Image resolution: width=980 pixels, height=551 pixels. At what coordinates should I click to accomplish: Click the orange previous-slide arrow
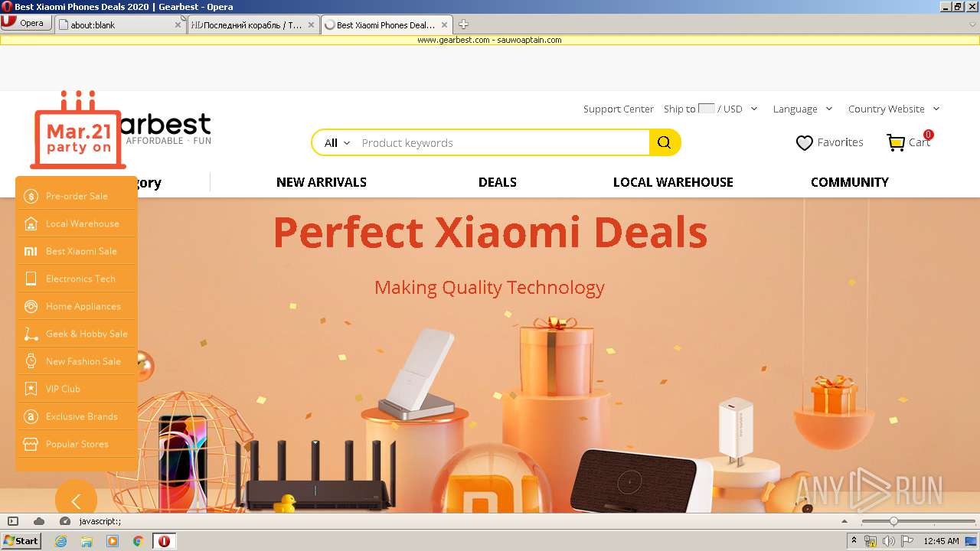(x=76, y=501)
